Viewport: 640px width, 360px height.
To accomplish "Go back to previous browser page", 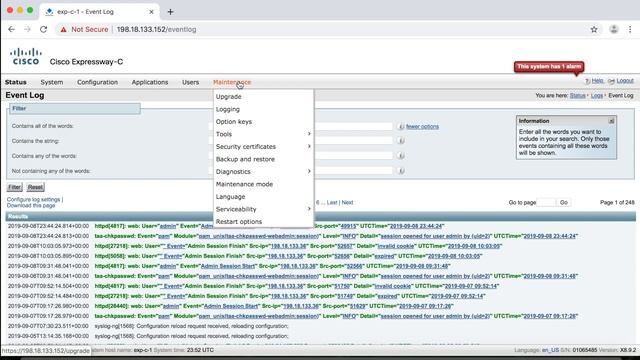I will pyautogui.click(x=11, y=29).
